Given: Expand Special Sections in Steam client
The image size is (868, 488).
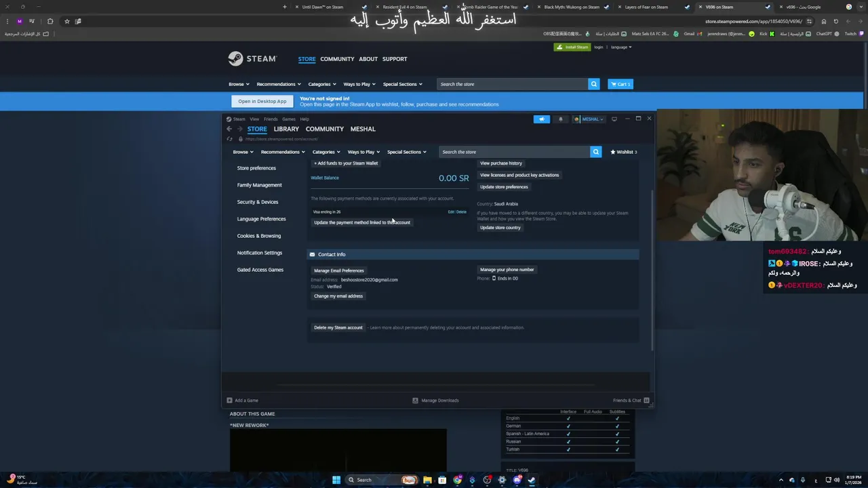Looking at the screenshot, I should point(407,152).
